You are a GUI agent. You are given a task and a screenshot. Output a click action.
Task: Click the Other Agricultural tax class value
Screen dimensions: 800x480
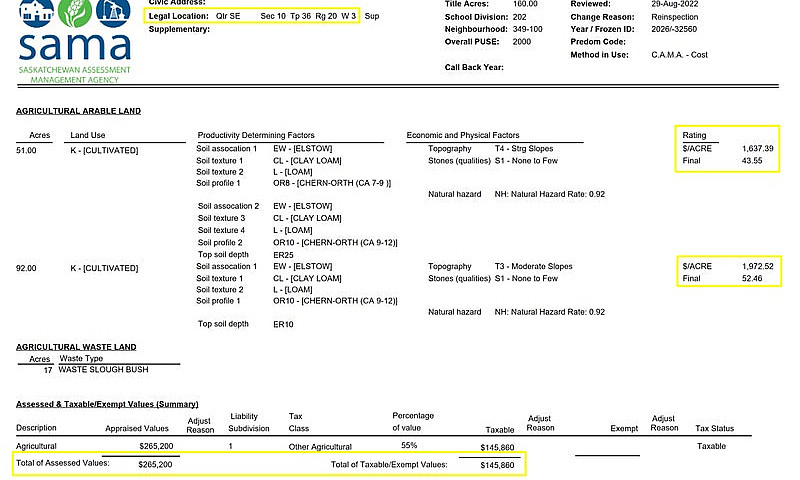click(x=320, y=447)
